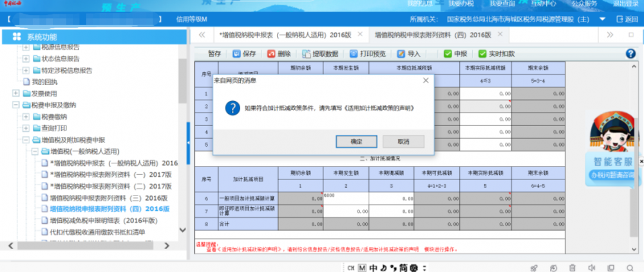Expand the 税费缴纳 tree node
Screen dimensions: 644x272
[26, 116]
